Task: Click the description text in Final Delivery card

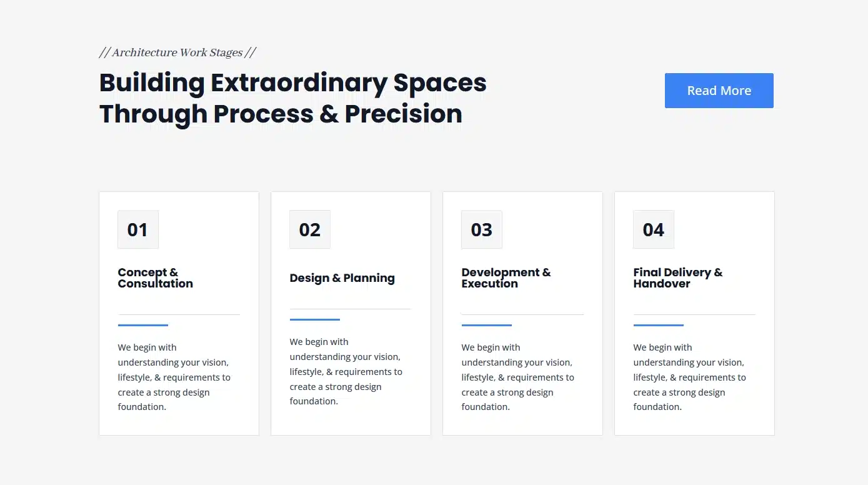Action: [690, 377]
